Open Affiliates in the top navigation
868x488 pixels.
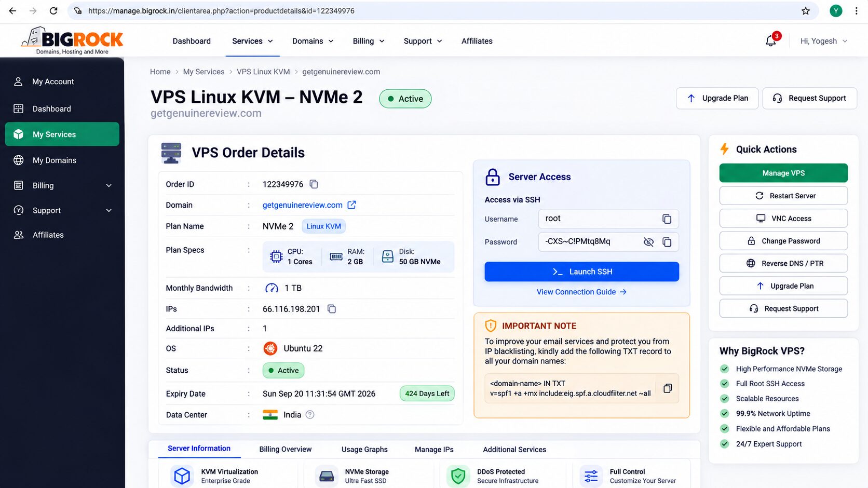tap(477, 41)
